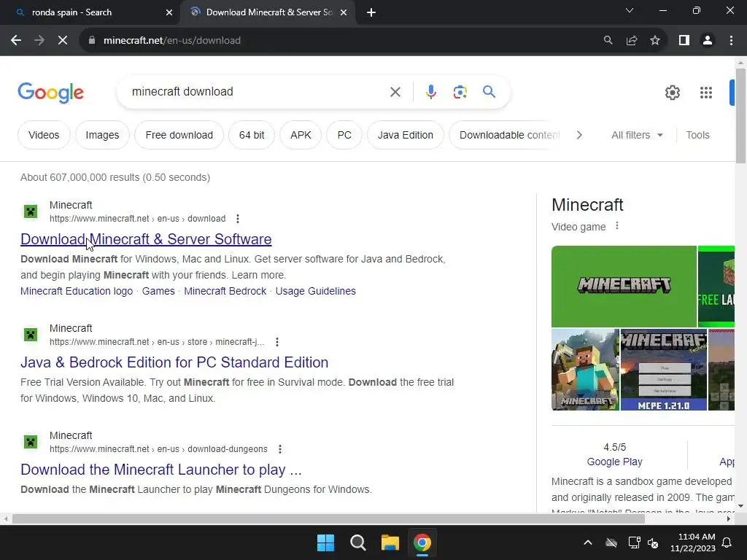Close the ronda spain tab
Image resolution: width=747 pixels, height=560 pixels.
coord(169,12)
